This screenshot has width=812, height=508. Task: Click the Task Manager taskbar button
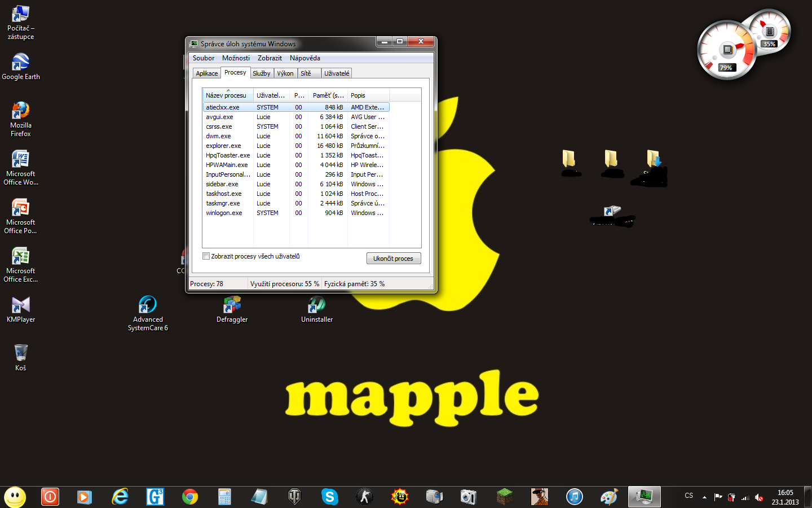pos(645,497)
